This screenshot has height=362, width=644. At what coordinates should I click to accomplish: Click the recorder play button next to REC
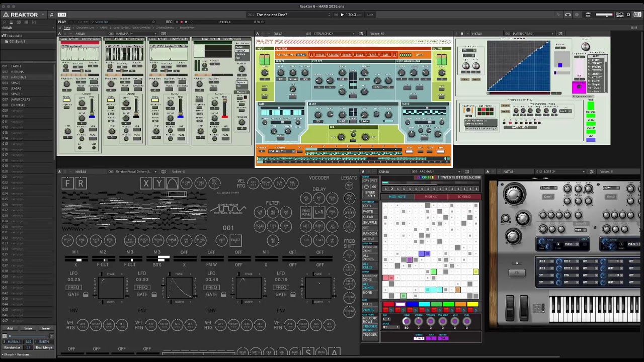(x=186, y=22)
